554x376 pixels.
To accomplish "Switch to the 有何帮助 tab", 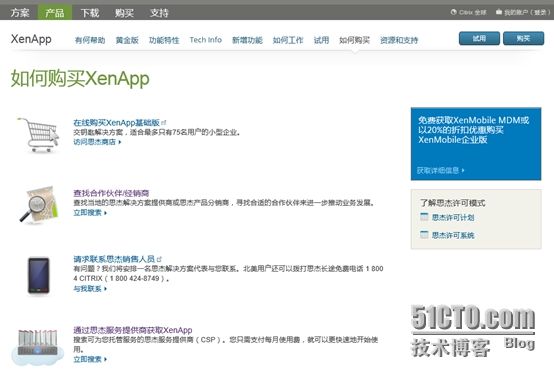I will 90,40.
